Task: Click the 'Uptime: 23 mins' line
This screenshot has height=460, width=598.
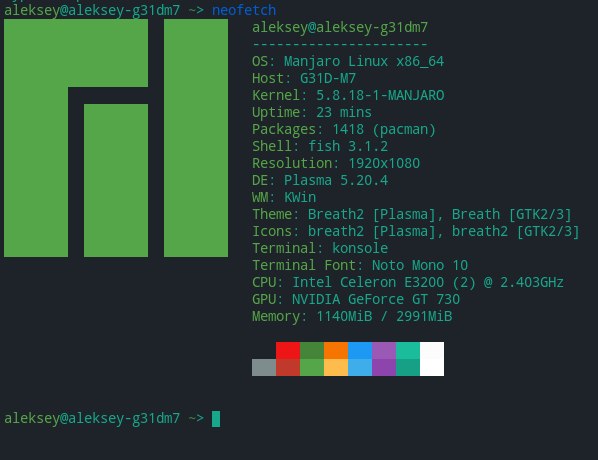Action: coord(312,112)
